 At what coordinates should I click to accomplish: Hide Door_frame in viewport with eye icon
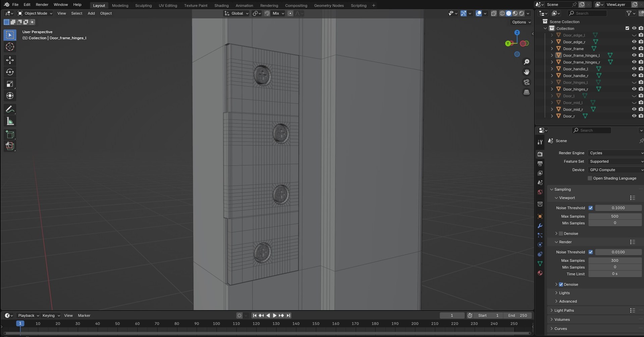coord(634,49)
